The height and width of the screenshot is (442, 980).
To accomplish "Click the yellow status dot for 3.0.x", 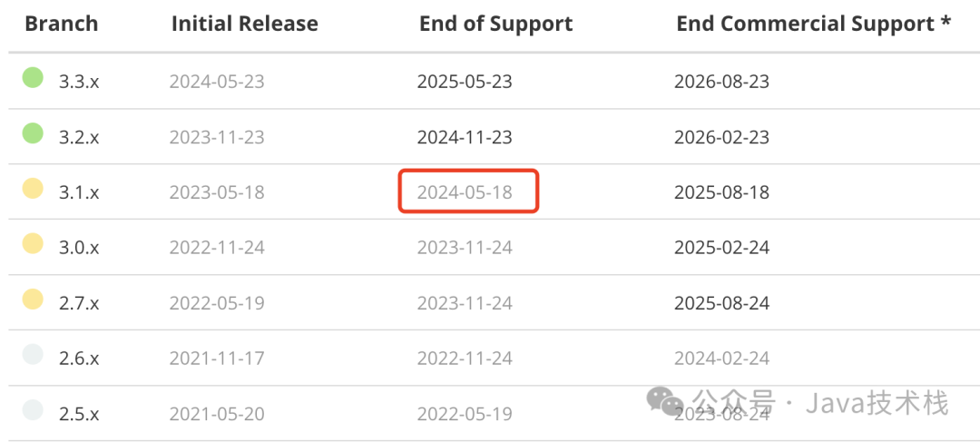I will tap(33, 243).
